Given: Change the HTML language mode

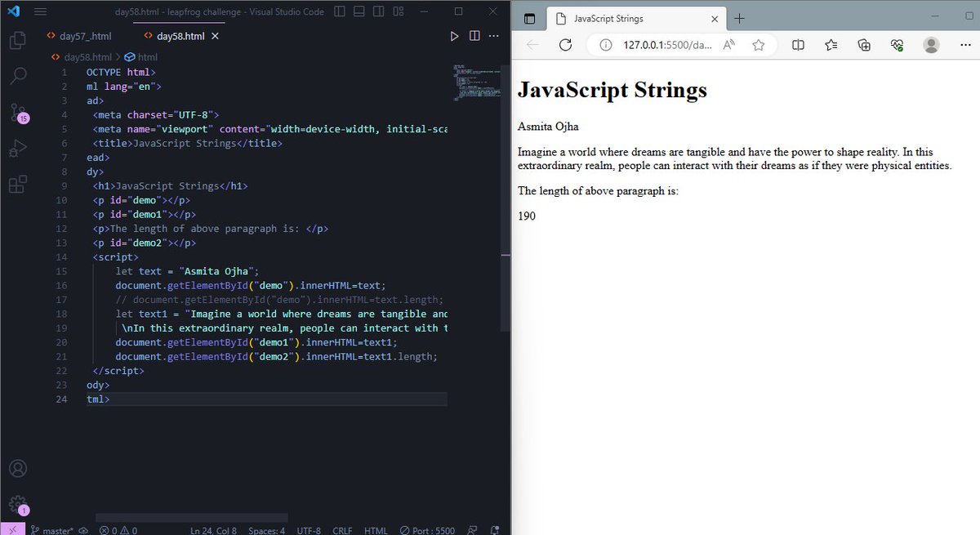Looking at the screenshot, I should click(x=376, y=529).
